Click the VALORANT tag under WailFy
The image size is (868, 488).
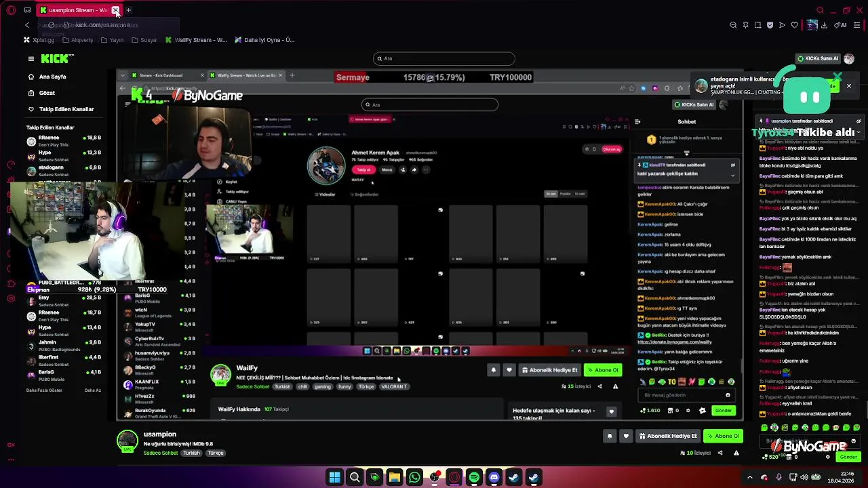pos(394,387)
